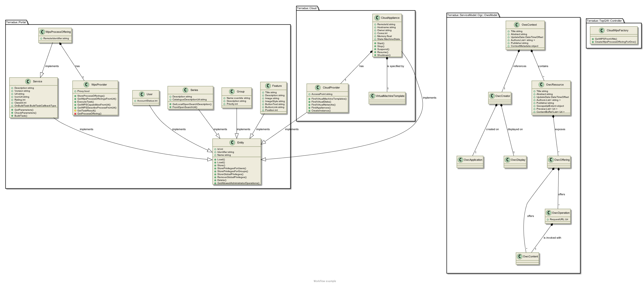This screenshot has width=644, height=285.
Task: Click the class icon of Feature
Action: [x=268, y=86]
